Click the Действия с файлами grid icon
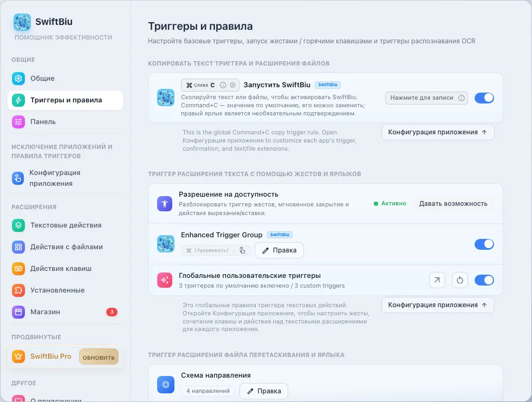The height and width of the screenshot is (402, 532). (18, 247)
